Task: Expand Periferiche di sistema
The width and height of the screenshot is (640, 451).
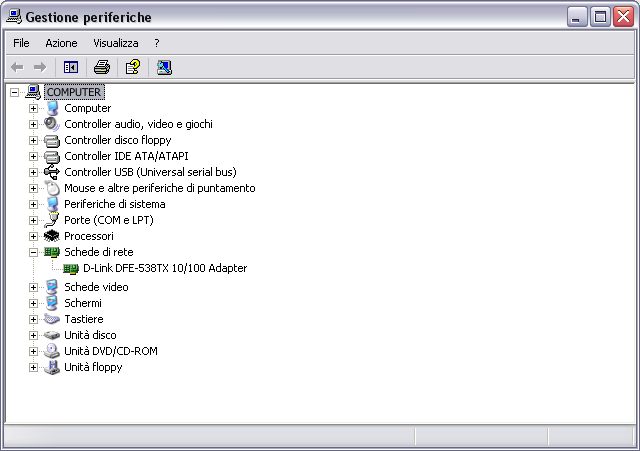Action: (33, 204)
